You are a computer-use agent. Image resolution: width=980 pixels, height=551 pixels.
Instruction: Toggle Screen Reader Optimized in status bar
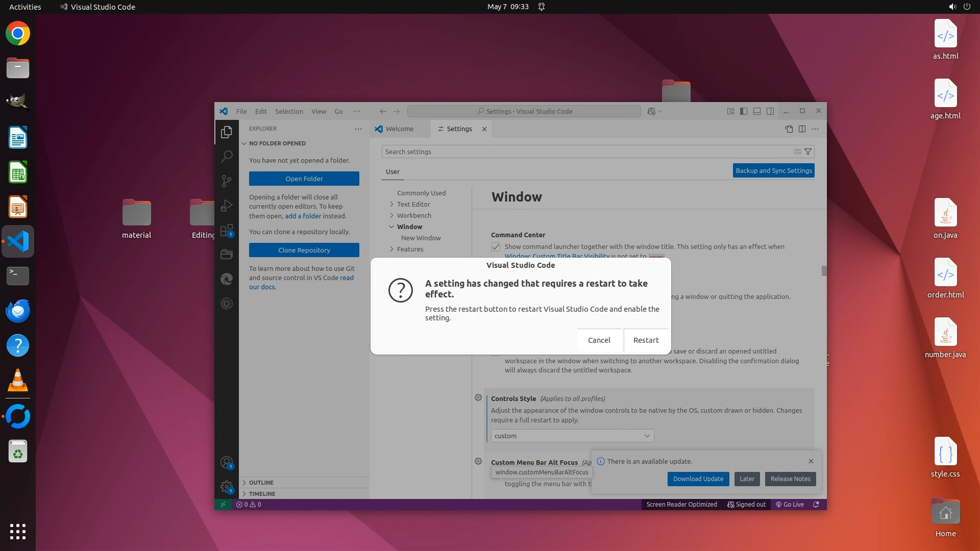click(681, 505)
